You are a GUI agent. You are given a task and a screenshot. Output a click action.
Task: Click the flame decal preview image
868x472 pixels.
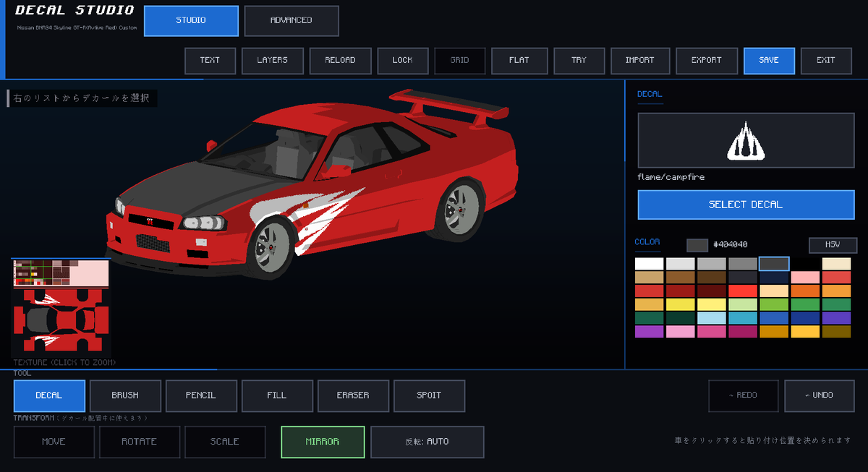746,140
